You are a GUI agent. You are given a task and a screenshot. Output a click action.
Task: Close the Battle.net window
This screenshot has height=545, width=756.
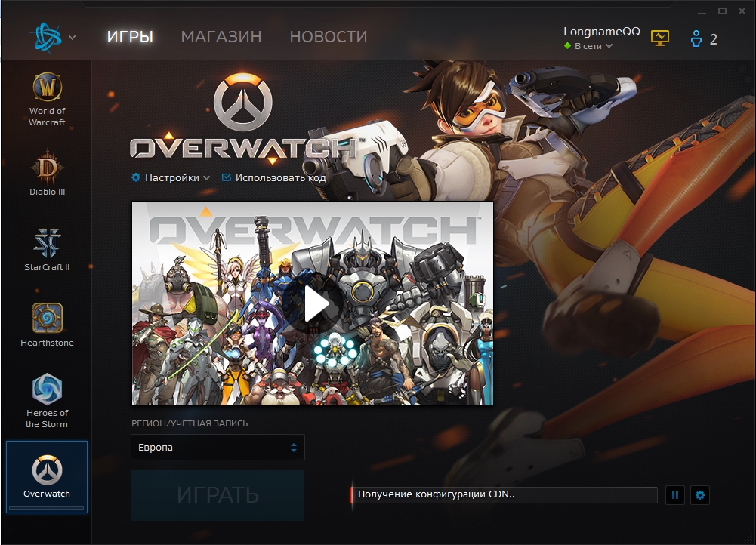pos(742,11)
